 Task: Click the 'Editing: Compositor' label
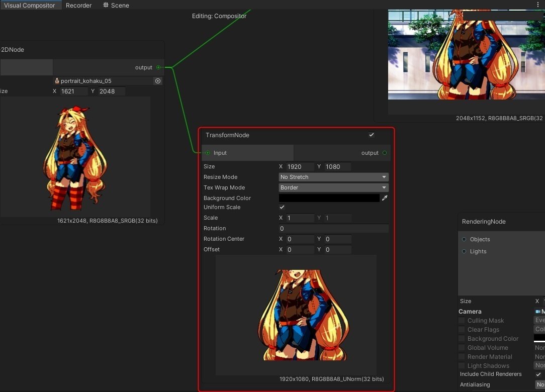[x=219, y=16]
